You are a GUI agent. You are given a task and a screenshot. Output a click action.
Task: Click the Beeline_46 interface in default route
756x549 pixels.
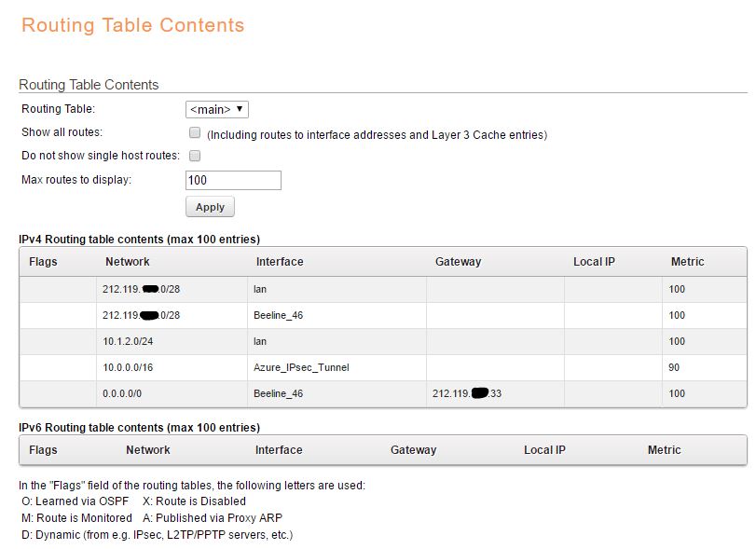click(278, 393)
